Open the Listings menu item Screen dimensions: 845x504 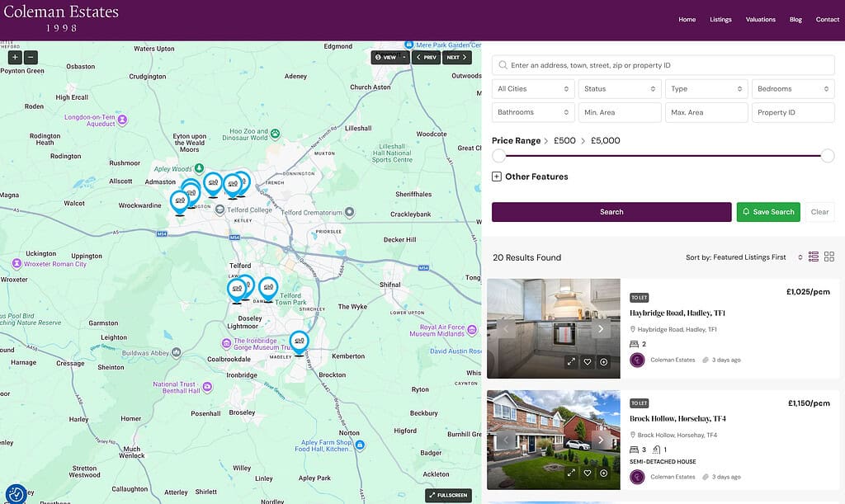(720, 20)
